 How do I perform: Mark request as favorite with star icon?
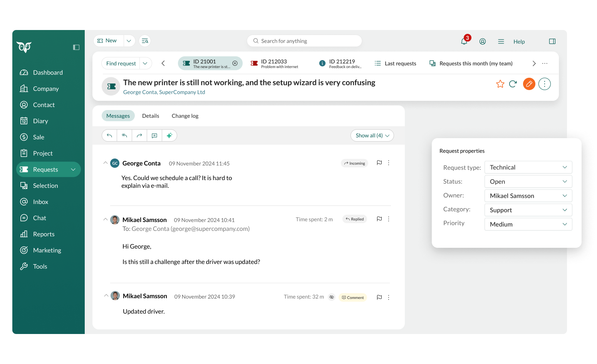tap(500, 84)
